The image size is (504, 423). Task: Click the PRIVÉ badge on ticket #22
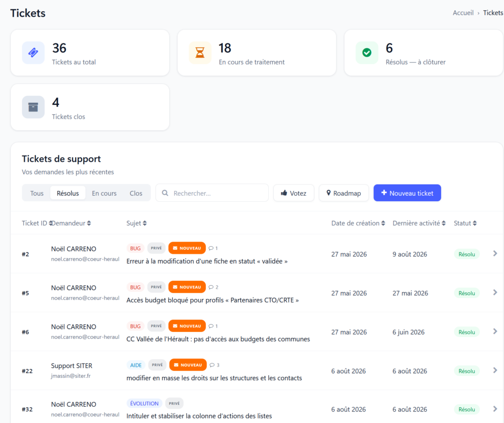tap(157, 365)
